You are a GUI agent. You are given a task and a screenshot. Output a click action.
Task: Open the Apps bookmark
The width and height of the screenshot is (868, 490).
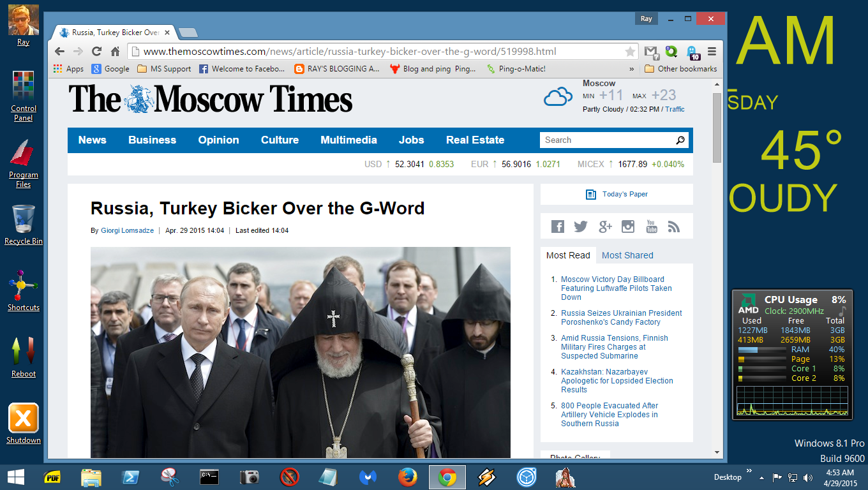68,69
